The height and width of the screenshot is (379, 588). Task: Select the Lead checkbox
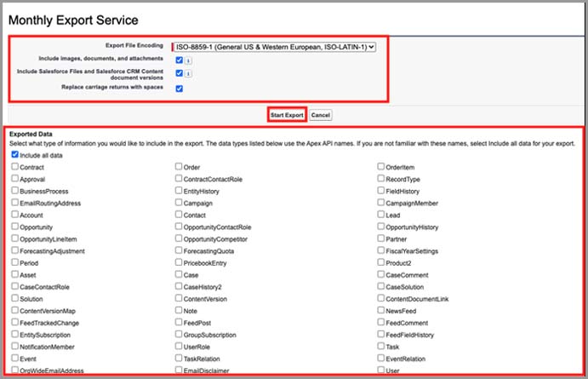[x=381, y=215]
